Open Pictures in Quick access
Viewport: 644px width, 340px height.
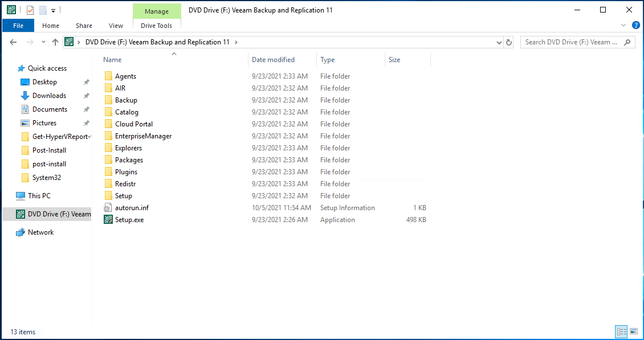[x=44, y=123]
